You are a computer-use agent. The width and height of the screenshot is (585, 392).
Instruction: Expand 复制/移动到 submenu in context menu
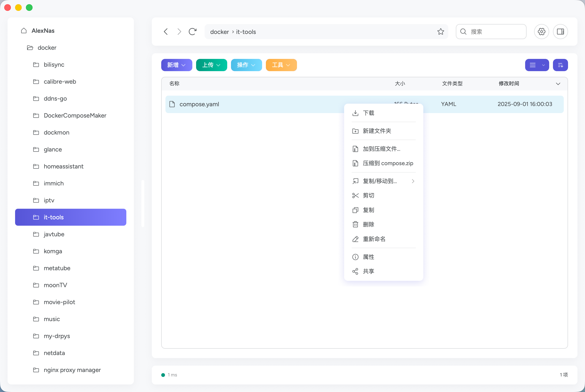point(383,181)
